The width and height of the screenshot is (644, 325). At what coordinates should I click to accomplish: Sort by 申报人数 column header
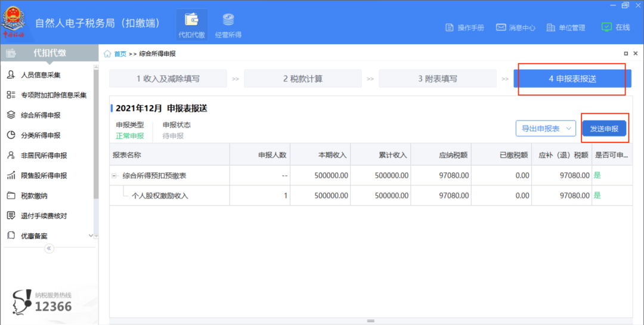(x=260, y=155)
